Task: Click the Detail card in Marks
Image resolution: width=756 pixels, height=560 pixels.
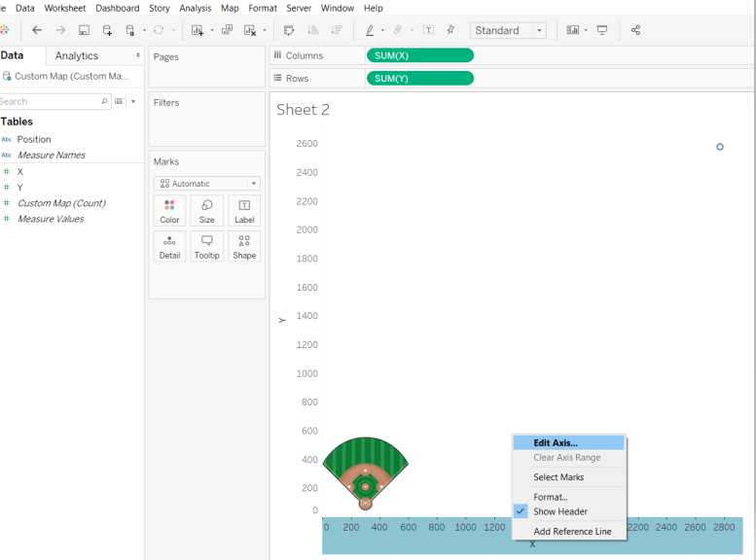Action: (169, 247)
